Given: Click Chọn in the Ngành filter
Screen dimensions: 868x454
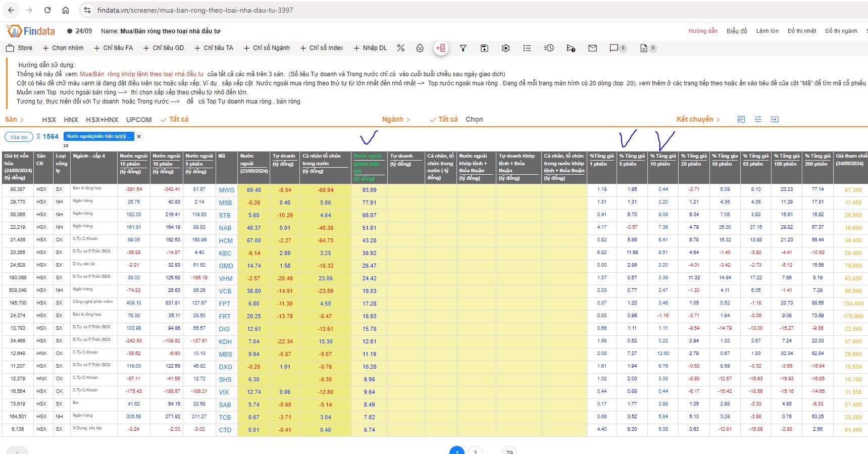Looking at the screenshot, I should pyautogui.click(x=474, y=119).
